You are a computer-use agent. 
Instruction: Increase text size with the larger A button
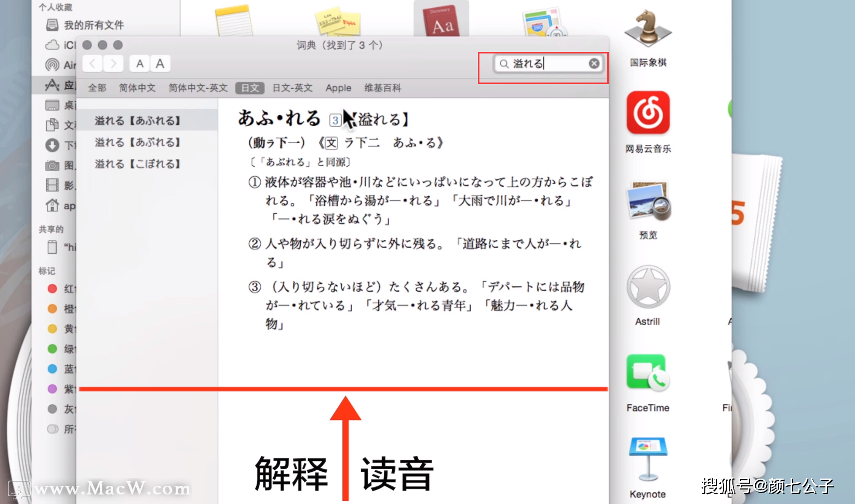point(160,63)
